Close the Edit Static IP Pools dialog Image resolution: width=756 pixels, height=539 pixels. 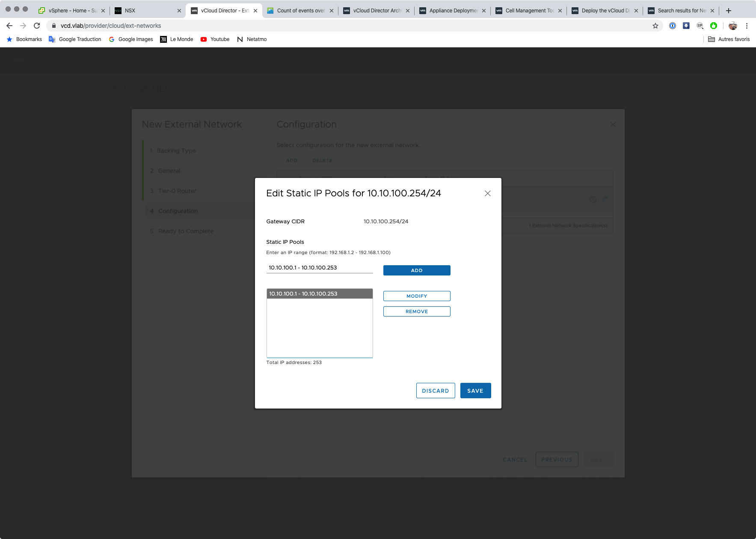pyautogui.click(x=487, y=193)
